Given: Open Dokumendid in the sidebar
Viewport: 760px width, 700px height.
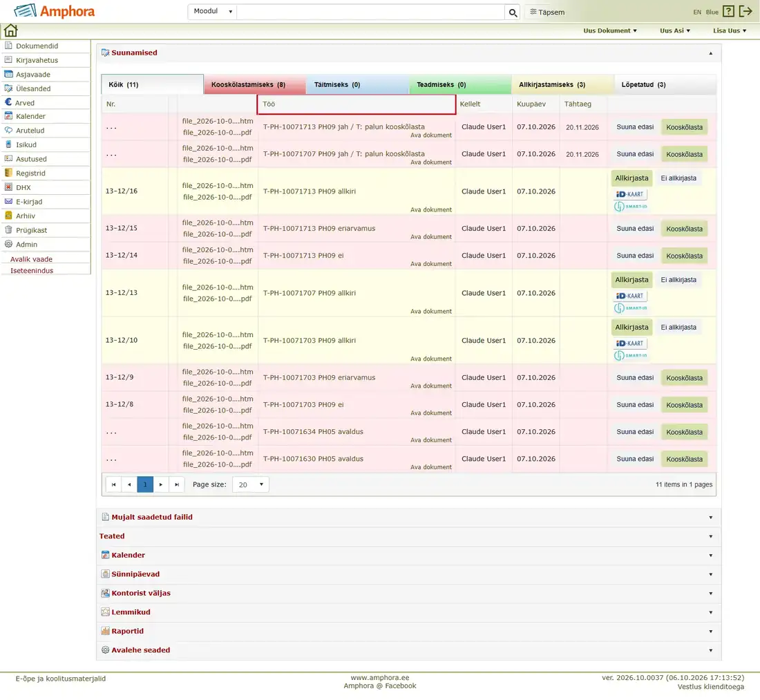Looking at the screenshot, I should pyautogui.click(x=37, y=46).
